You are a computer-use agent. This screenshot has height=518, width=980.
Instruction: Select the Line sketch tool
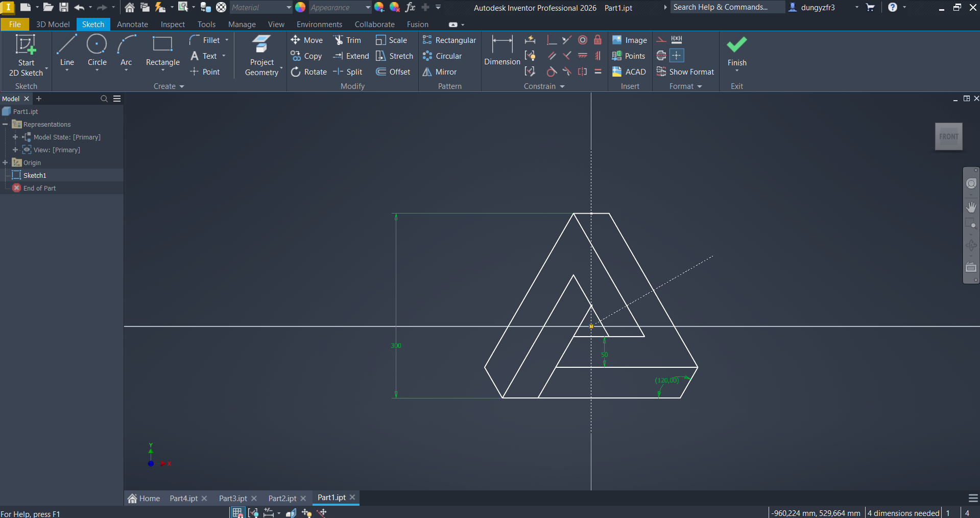[x=67, y=51]
